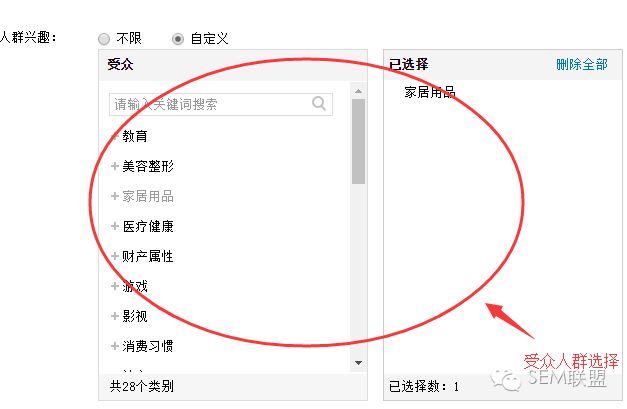The height and width of the screenshot is (409, 627).
Task: Click the magnifier search icon
Action: pos(319,104)
